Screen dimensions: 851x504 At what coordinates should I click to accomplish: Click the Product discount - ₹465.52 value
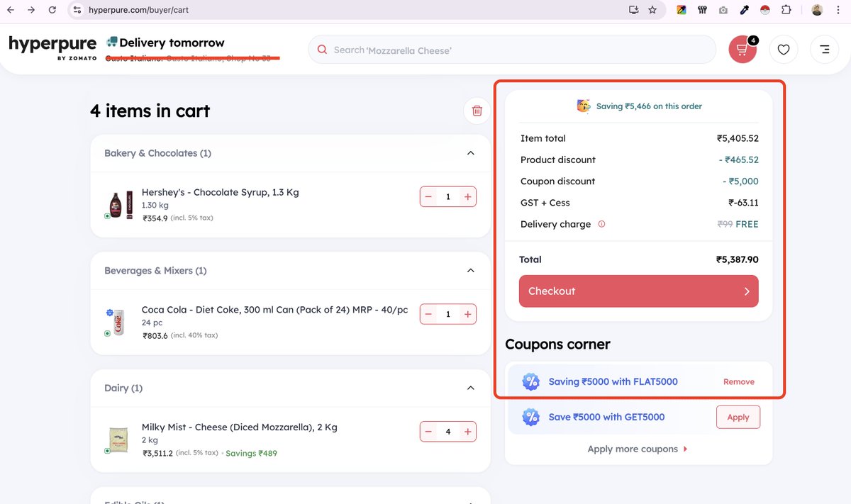[x=739, y=159]
